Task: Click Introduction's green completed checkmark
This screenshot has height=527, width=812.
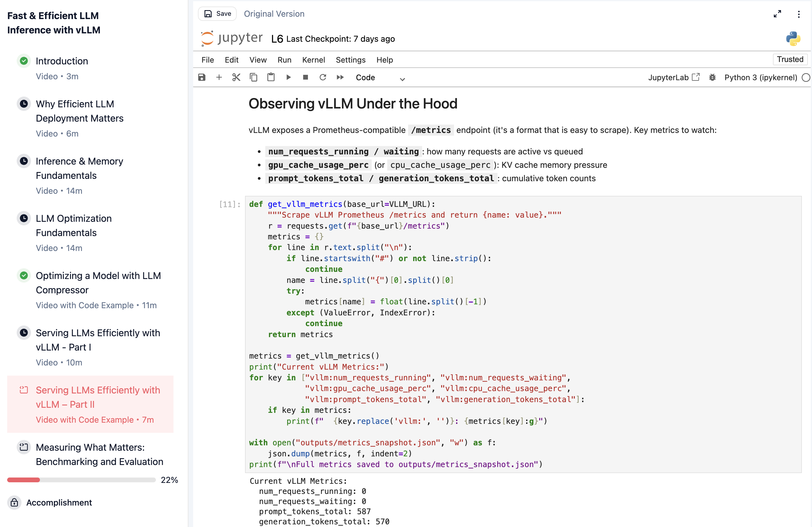Action: (24, 61)
